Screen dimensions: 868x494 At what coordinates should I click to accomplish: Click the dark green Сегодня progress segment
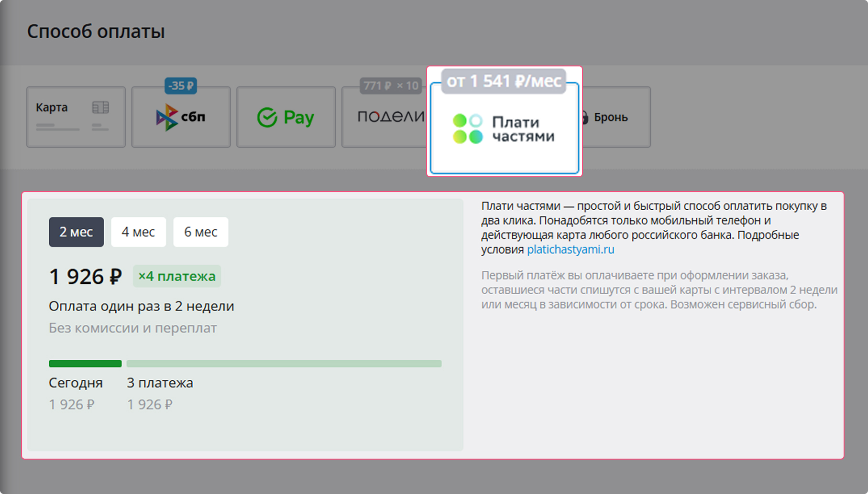pos(85,364)
